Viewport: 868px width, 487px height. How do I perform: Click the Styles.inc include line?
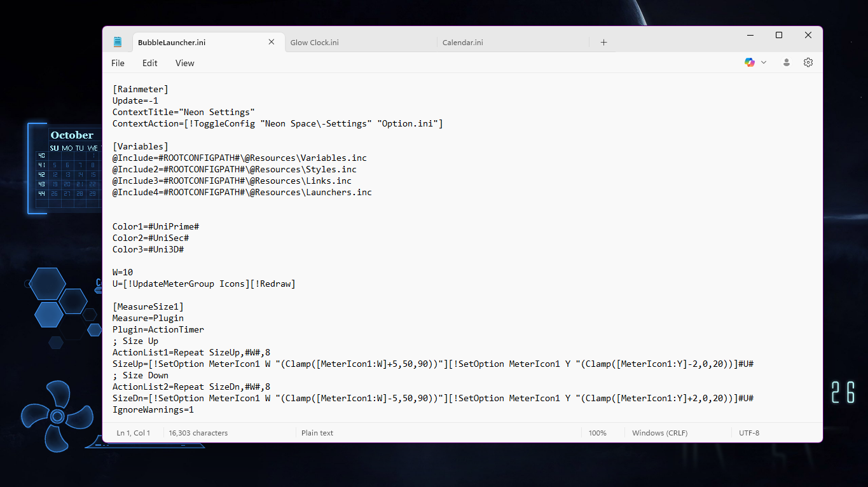(x=235, y=169)
